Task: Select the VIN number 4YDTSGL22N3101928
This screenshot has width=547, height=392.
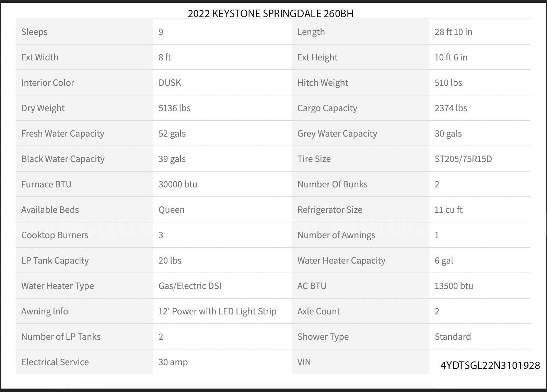Action: [x=490, y=366]
